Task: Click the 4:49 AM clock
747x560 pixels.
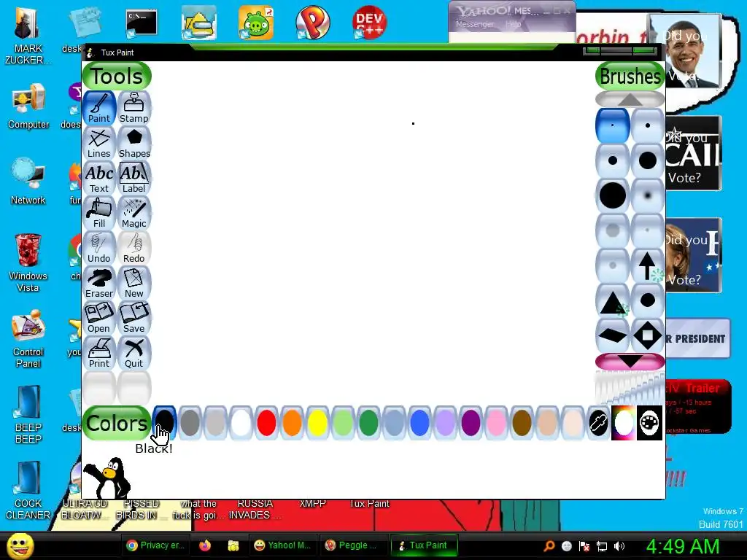Action: coord(683,546)
